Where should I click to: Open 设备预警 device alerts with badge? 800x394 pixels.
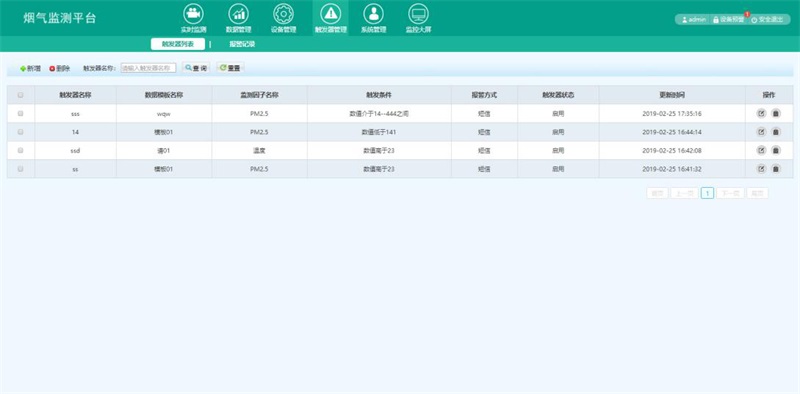click(x=729, y=19)
